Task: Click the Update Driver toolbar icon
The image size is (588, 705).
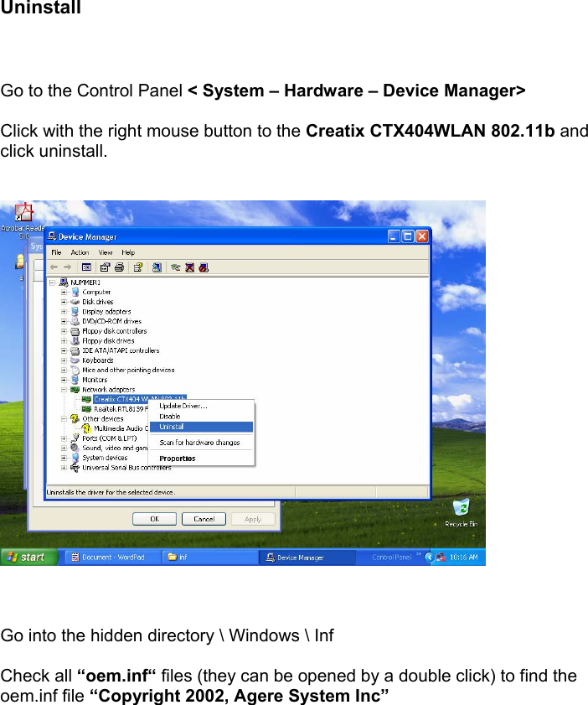Action: tap(176, 267)
